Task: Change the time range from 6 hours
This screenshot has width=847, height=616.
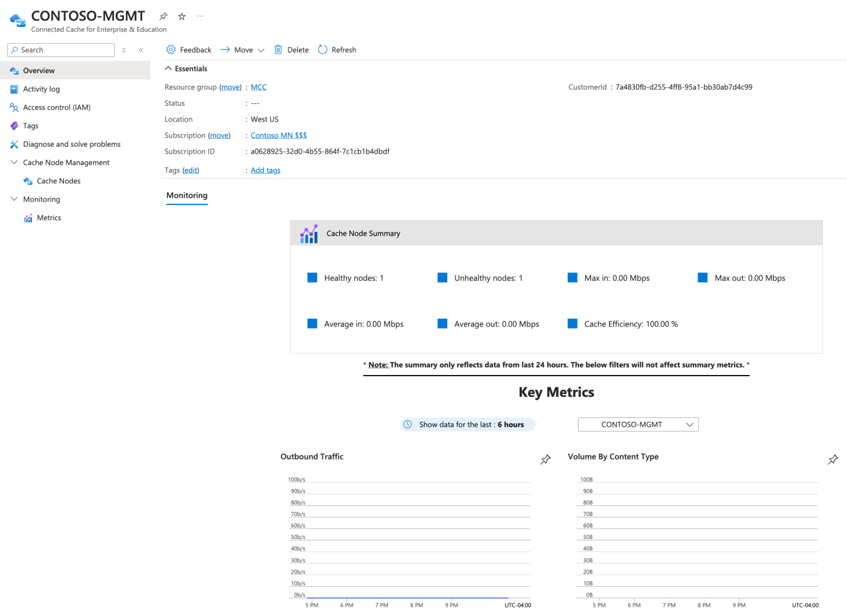Action: click(468, 425)
